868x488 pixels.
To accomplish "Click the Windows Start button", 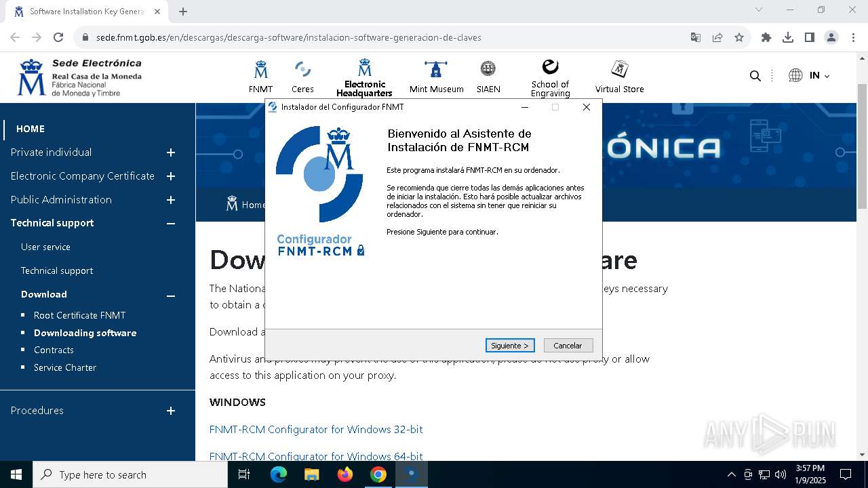I will point(16,474).
